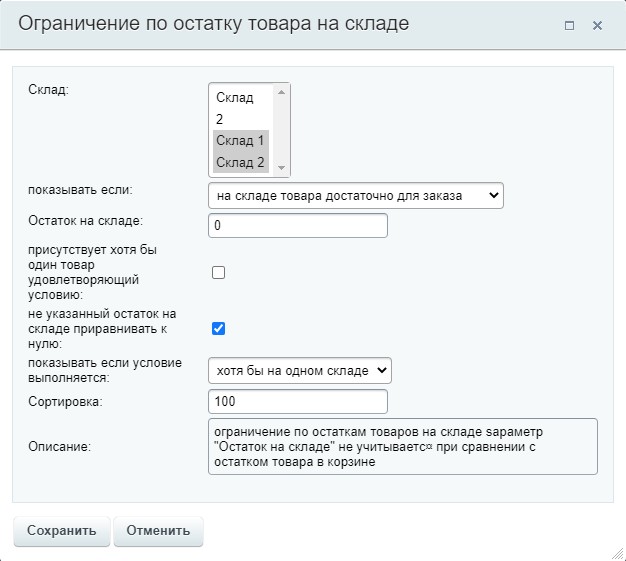Uncheck "не указанный остаток приравнивать к нулю"
The image size is (626, 561).
pyautogui.click(x=219, y=328)
